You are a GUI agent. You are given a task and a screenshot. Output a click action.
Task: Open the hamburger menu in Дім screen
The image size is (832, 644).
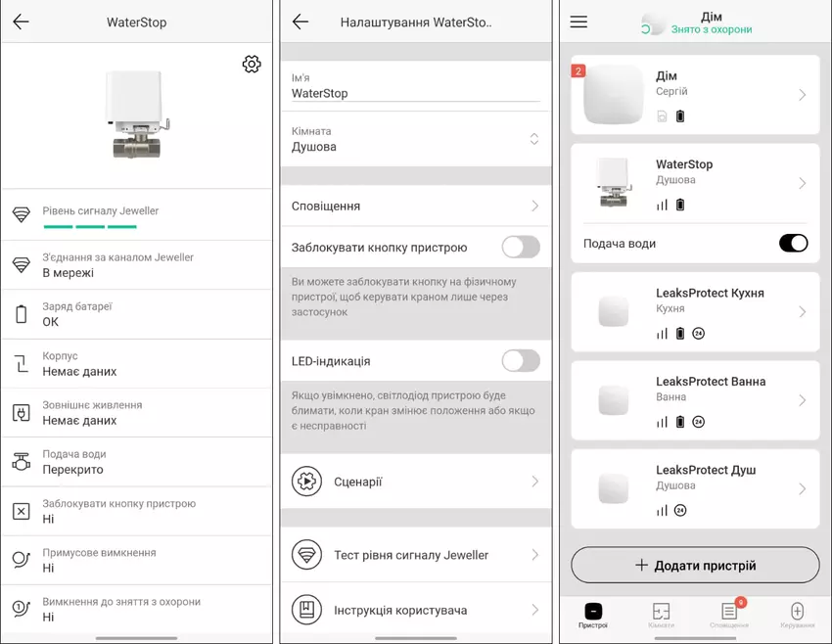click(x=578, y=22)
